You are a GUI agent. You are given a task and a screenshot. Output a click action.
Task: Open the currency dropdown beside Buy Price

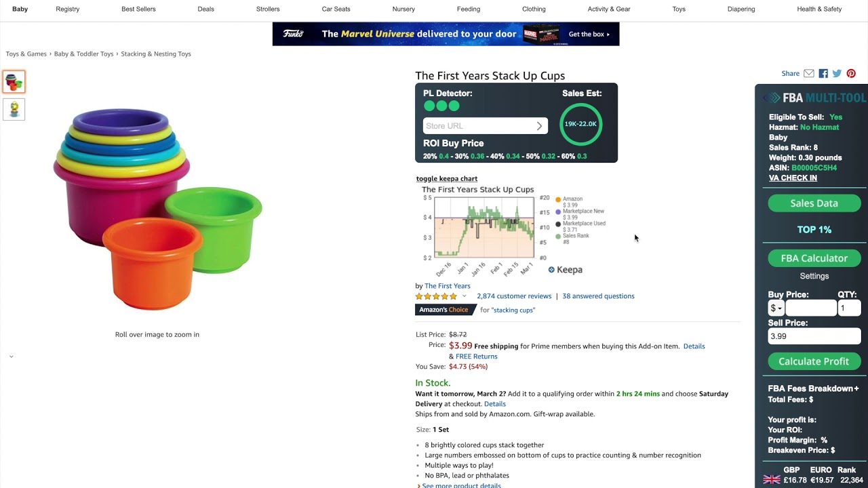coord(776,308)
